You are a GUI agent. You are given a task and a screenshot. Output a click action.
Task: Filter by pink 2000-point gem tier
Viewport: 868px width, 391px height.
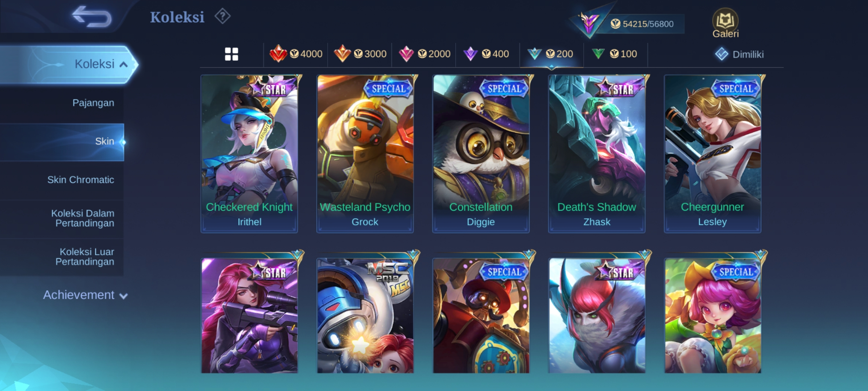tap(424, 54)
